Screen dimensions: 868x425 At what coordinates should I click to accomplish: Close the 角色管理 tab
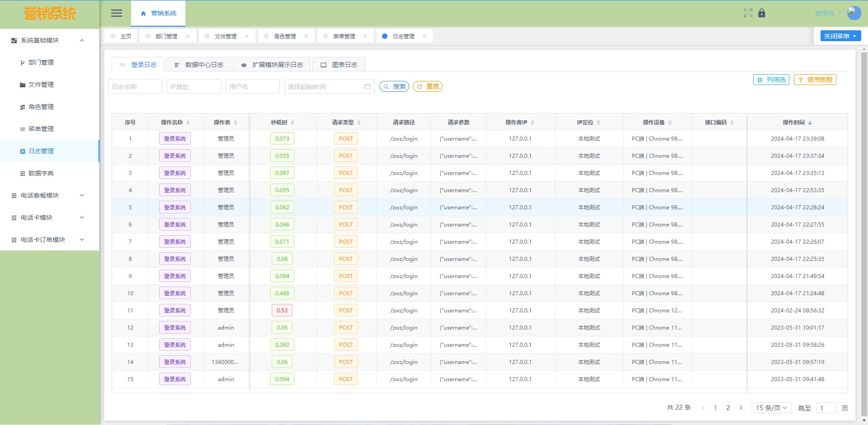[306, 36]
